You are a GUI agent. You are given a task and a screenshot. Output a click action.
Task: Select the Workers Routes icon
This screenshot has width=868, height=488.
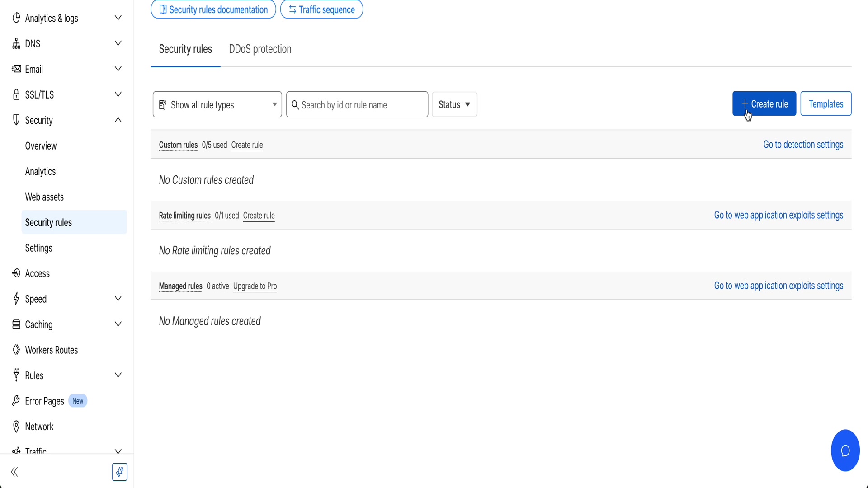17,350
